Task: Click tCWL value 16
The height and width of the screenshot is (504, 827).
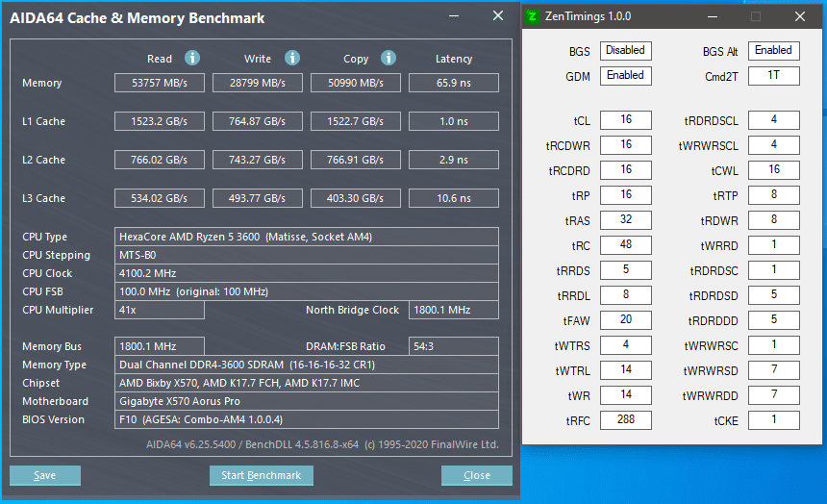Action: [x=774, y=170]
